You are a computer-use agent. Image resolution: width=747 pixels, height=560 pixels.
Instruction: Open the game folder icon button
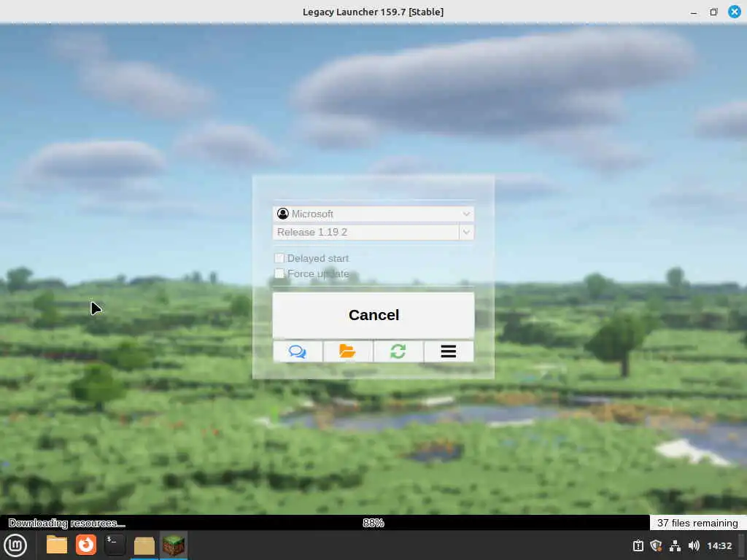click(x=348, y=351)
